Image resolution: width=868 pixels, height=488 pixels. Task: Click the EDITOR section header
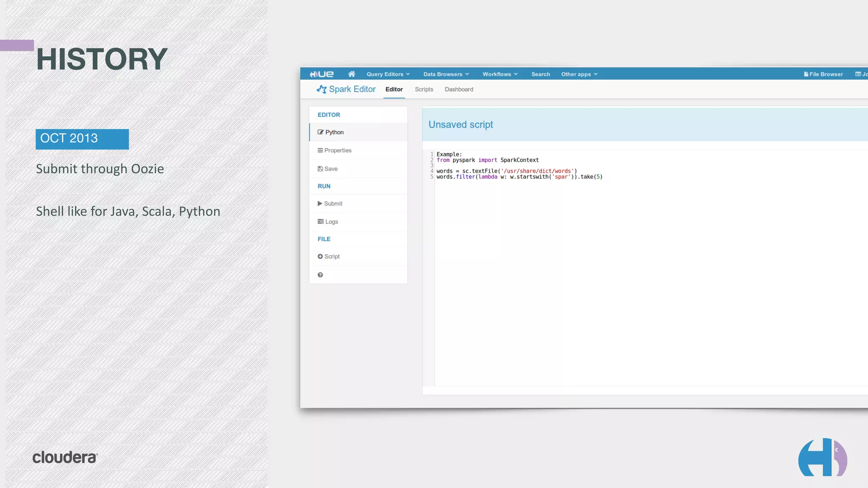tap(328, 115)
